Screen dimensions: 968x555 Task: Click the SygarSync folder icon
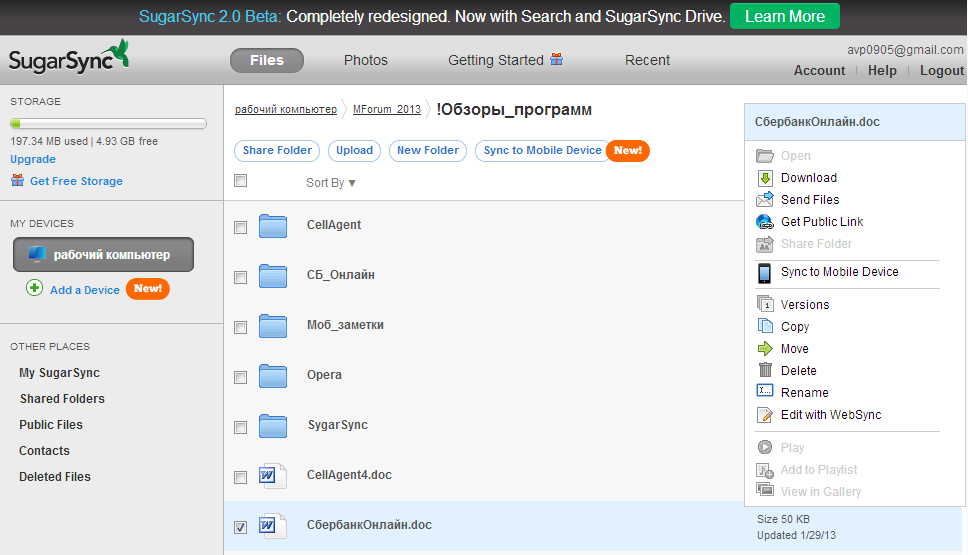273,426
